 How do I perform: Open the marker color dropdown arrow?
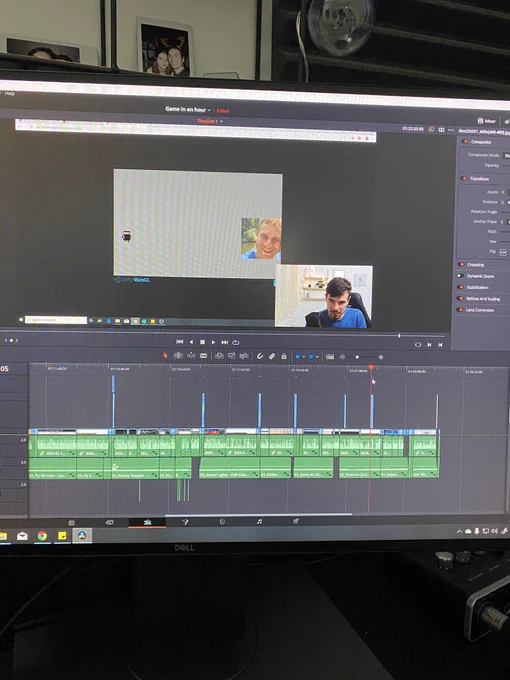(x=317, y=357)
